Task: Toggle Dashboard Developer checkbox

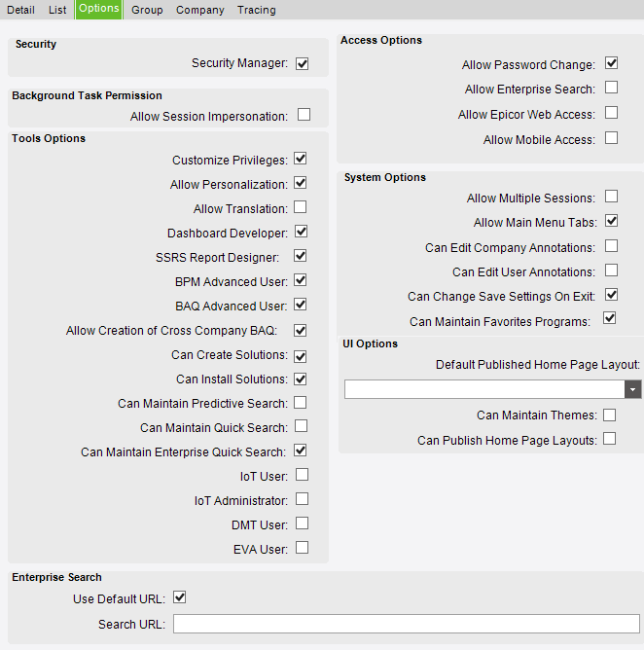Action: pos(301,232)
